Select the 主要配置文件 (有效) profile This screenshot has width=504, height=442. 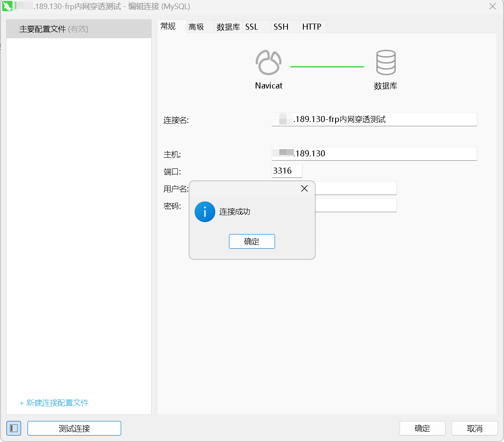click(79, 29)
